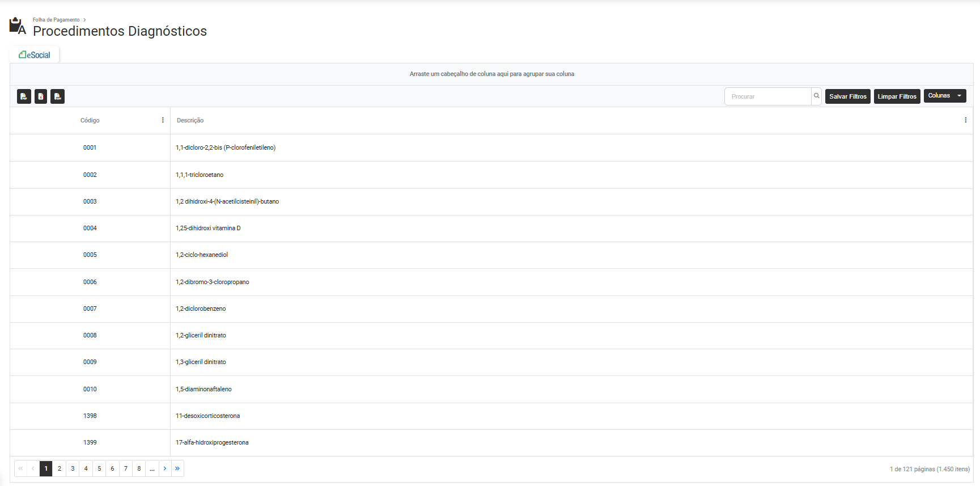Open the Código column options menu
Screen dimensions: 980x486
(163, 120)
